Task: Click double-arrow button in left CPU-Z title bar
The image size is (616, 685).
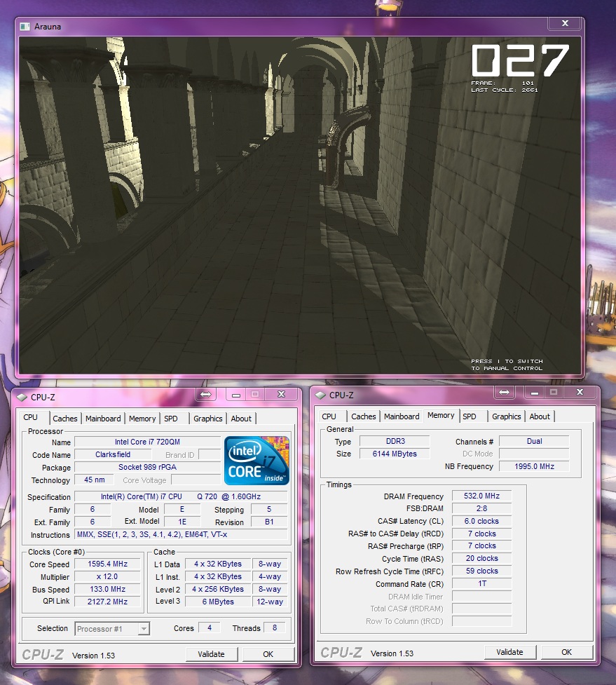Action: pos(205,395)
